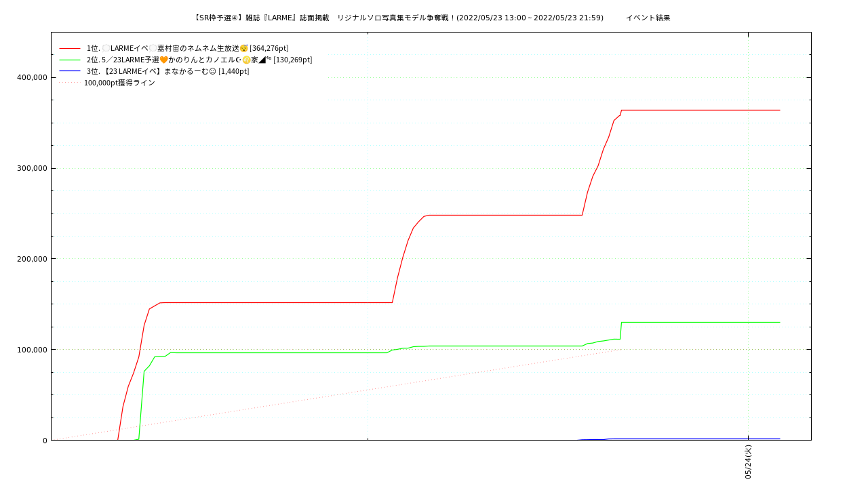Click the 05/24(火) date label on x-axis
The width and height of the screenshot is (868, 488).
[x=748, y=462]
